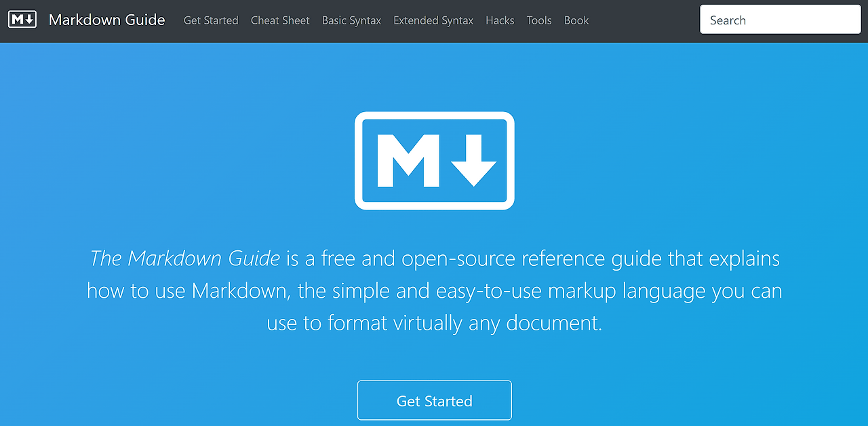Open the Extended Syntax page
Viewport: 868px width, 426px height.
[x=433, y=20]
